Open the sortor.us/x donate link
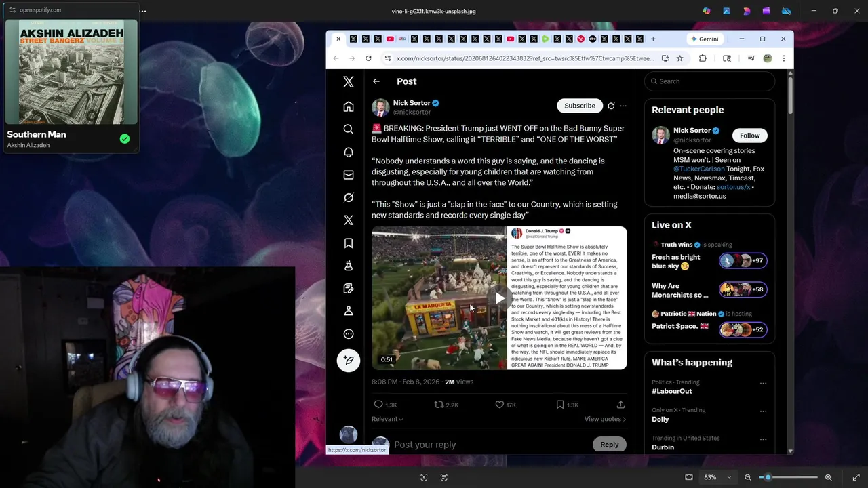The width and height of the screenshot is (868, 488). 733,187
